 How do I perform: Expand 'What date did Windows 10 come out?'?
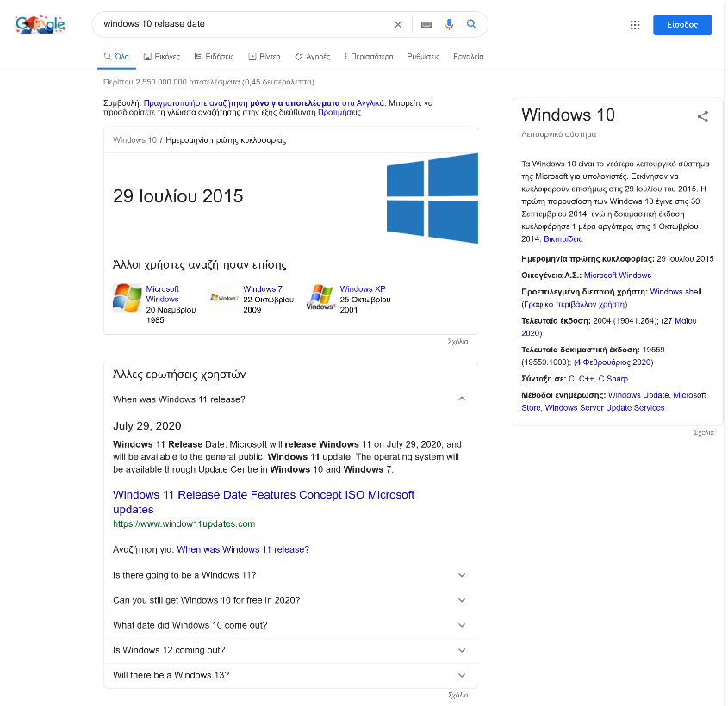click(290, 625)
